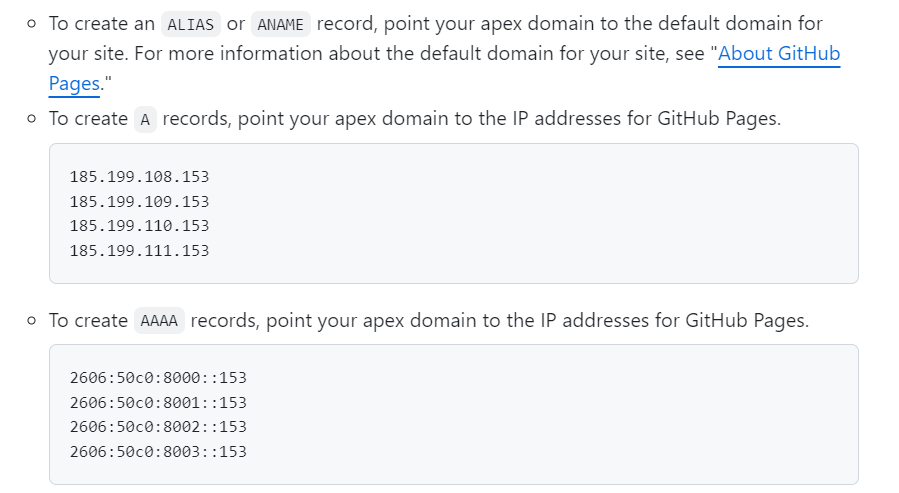Open the About GitHub Pages link
Screen dimensions: 899x493
point(778,55)
